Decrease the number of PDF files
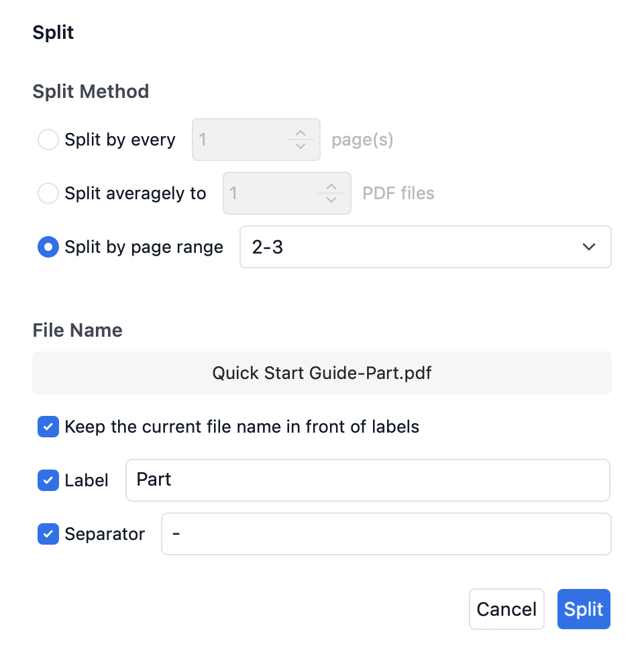Screen dimensions: 644x652 click(331, 200)
